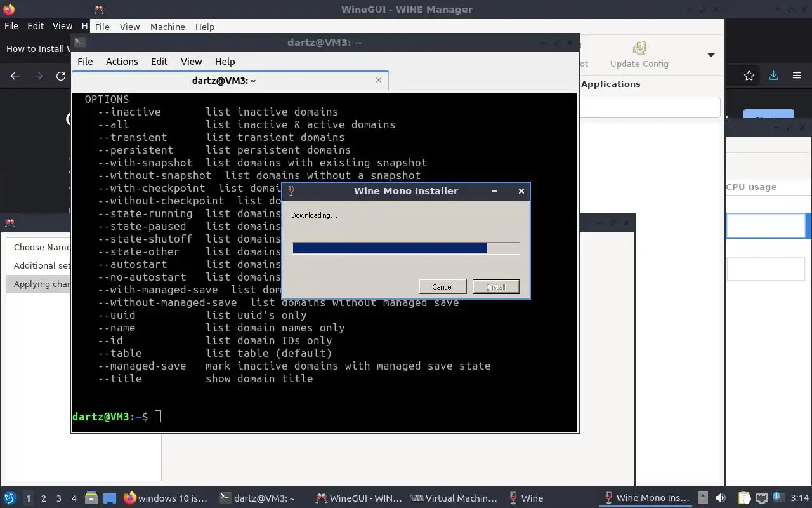Open Firefox hamburger menu

(x=797, y=76)
